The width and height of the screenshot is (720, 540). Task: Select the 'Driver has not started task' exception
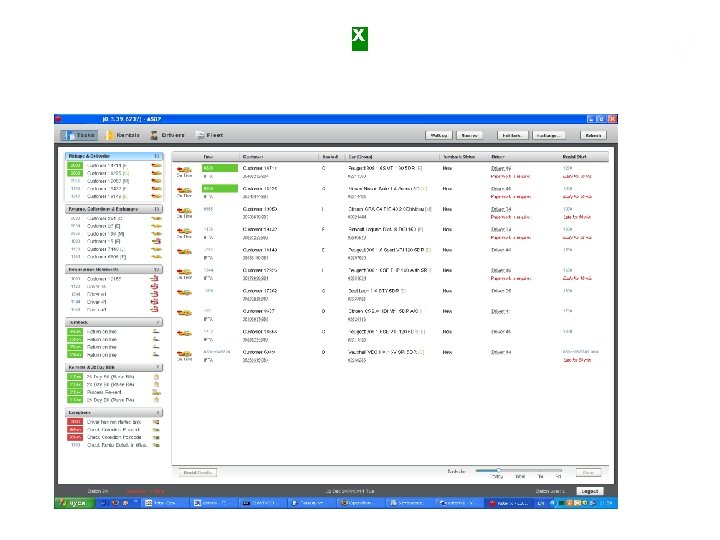(113, 422)
